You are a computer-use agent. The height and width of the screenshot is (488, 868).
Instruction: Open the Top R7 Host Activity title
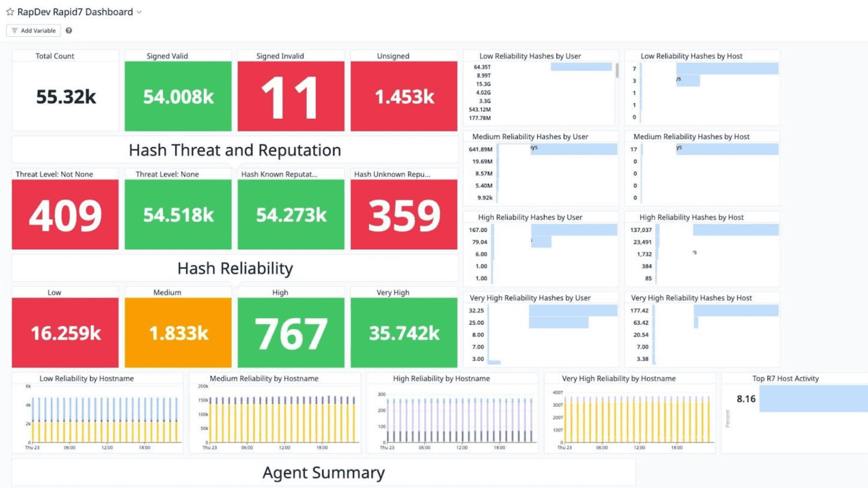pos(785,379)
